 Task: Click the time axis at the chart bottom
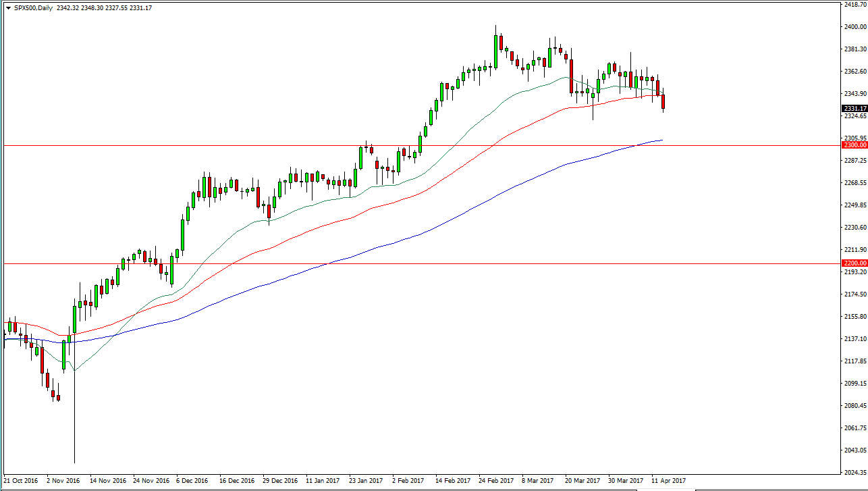(405, 481)
